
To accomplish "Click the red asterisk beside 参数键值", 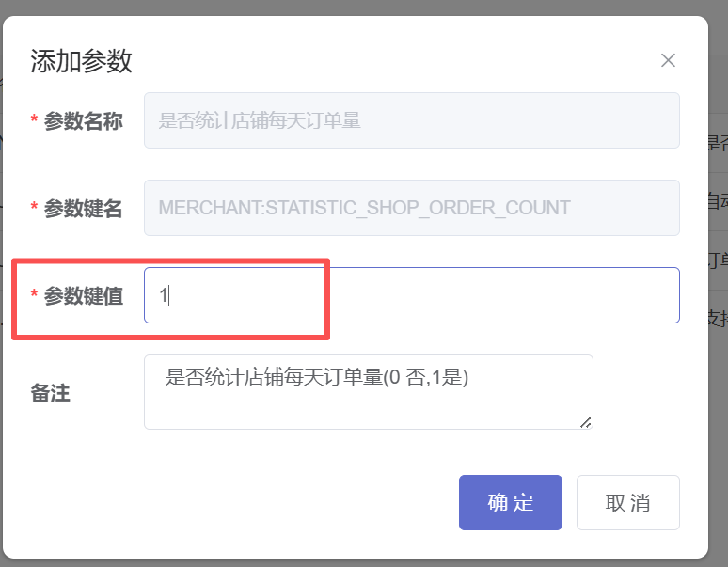I will (35, 296).
